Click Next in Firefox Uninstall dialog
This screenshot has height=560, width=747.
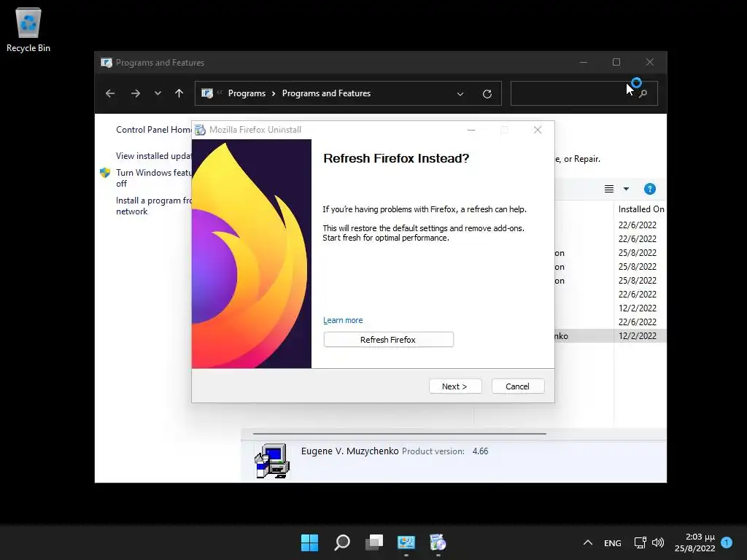[x=455, y=386]
